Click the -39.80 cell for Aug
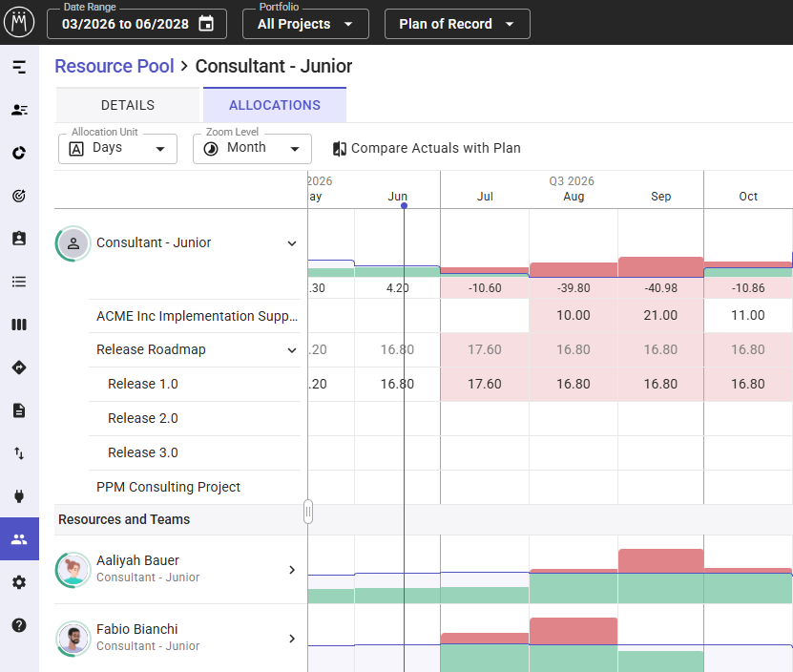Viewport: 793px width, 672px height. [574, 288]
